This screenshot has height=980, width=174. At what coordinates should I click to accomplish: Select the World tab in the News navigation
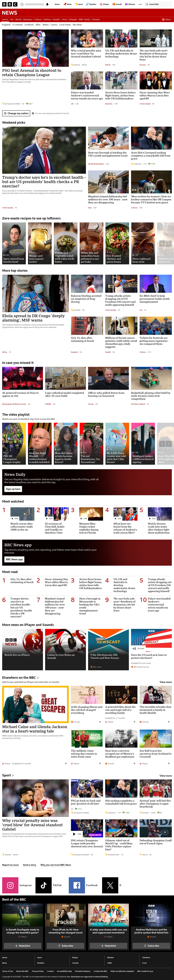18,19
